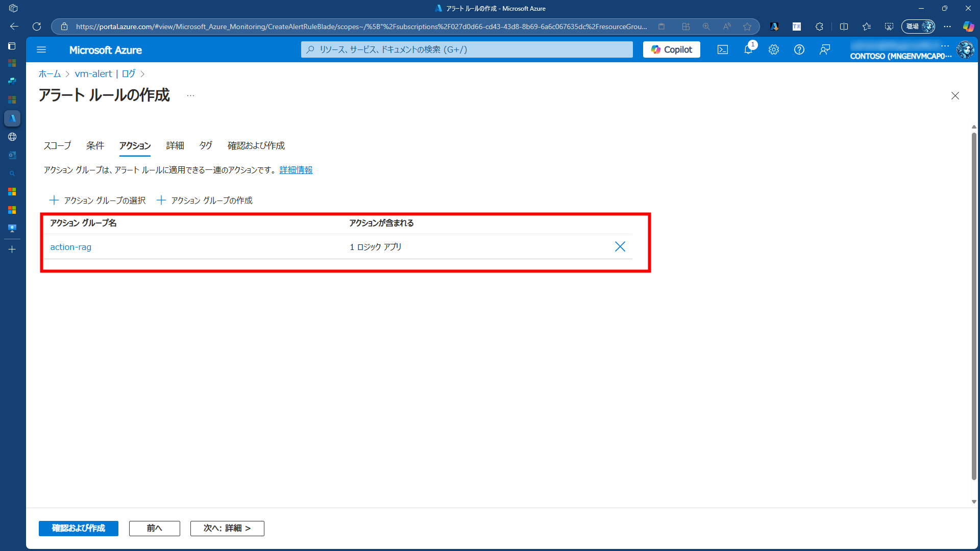This screenshot has height=551, width=980.
Task: Add page to browser favorites star
Action: click(747, 27)
